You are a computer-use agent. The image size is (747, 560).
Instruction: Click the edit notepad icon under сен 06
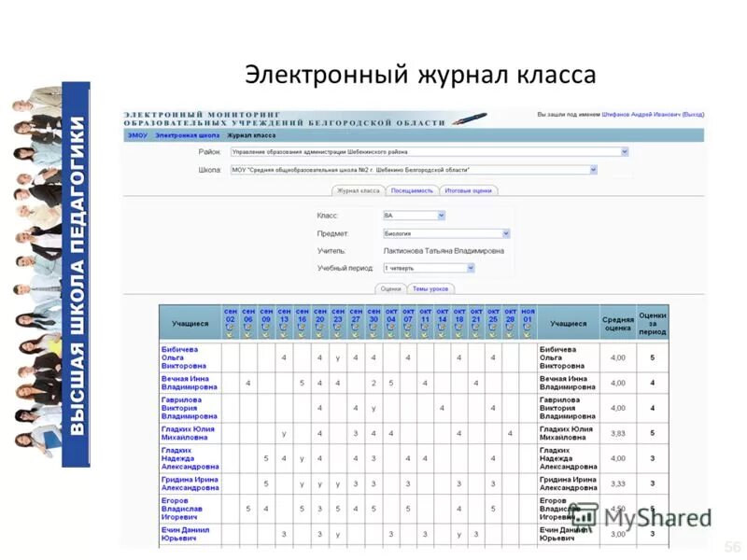[x=248, y=328]
